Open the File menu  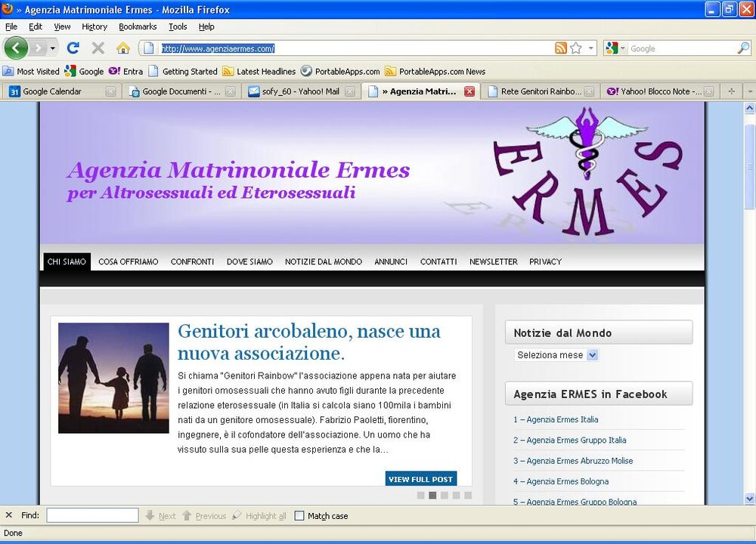coord(11,26)
